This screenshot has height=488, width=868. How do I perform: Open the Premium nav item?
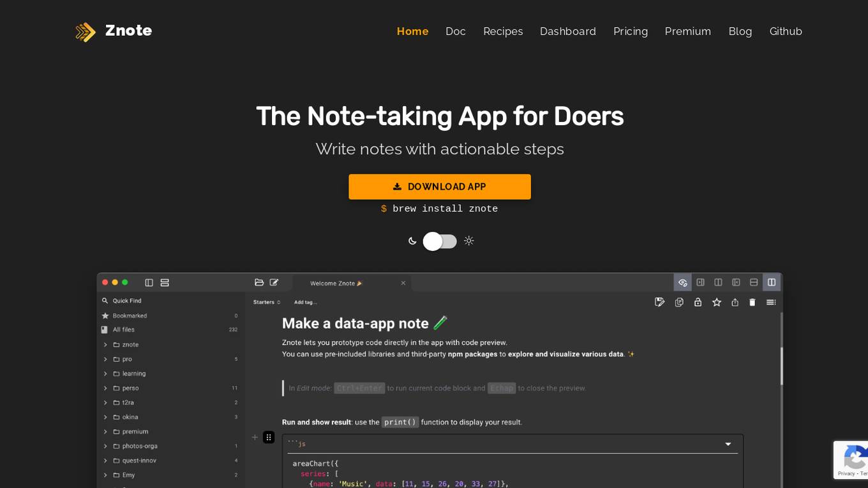[x=688, y=31]
